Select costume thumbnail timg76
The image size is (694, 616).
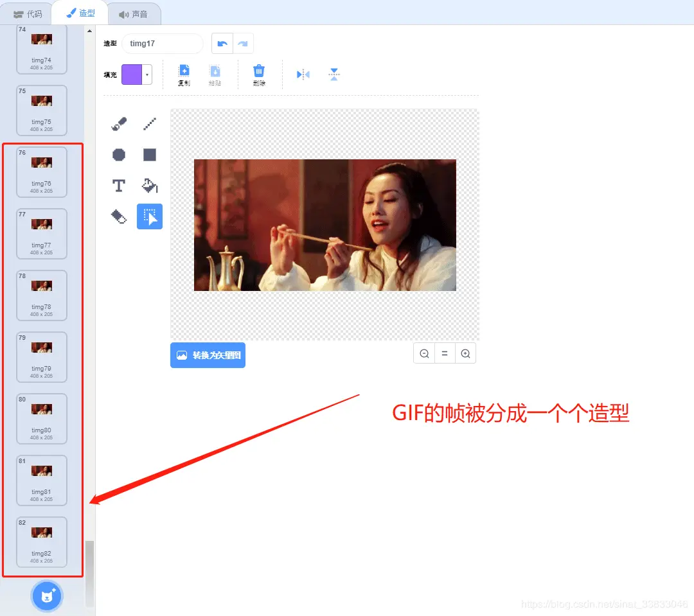click(x=42, y=172)
